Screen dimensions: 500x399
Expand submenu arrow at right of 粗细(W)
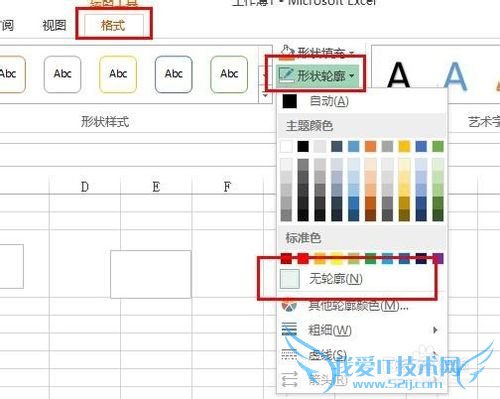(435, 330)
